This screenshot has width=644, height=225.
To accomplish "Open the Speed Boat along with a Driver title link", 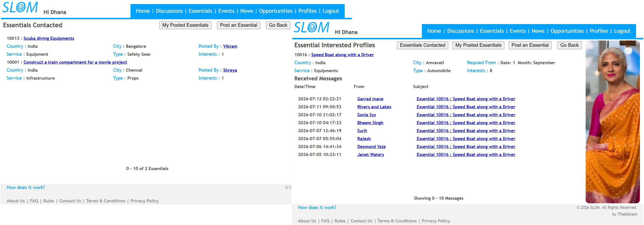I will pos(343,55).
